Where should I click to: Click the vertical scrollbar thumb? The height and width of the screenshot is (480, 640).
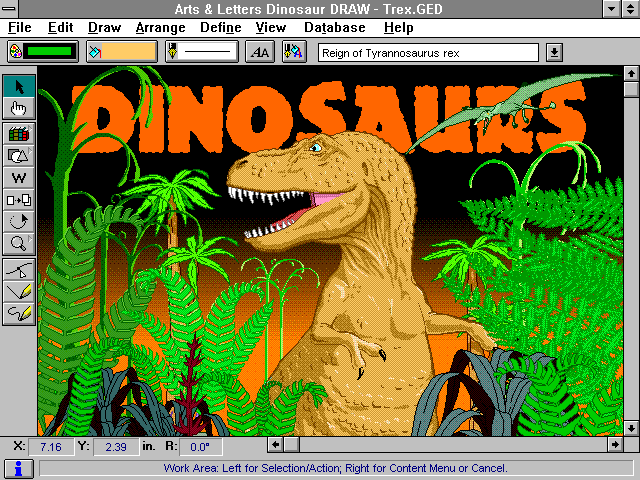click(x=631, y=89)
